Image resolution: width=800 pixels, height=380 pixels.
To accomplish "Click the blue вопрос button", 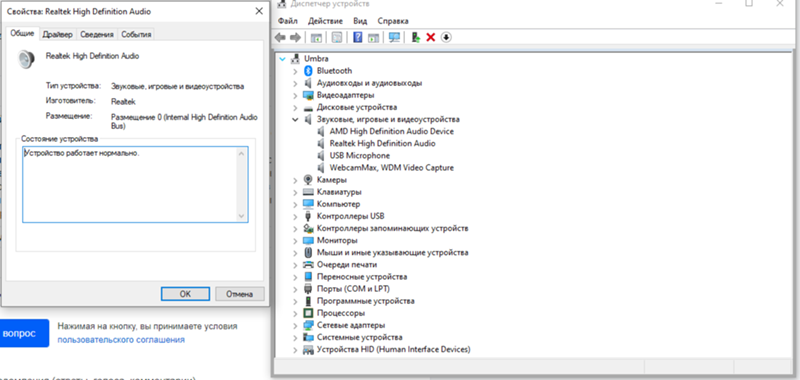I will [x=24, y=333].
